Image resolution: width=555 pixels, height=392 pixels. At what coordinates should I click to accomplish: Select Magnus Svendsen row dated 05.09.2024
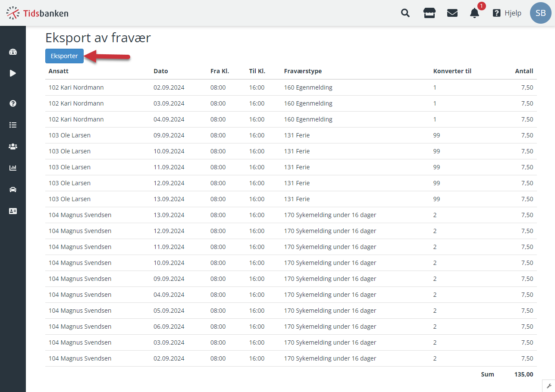pyautogui.click(x=291, y=311)
